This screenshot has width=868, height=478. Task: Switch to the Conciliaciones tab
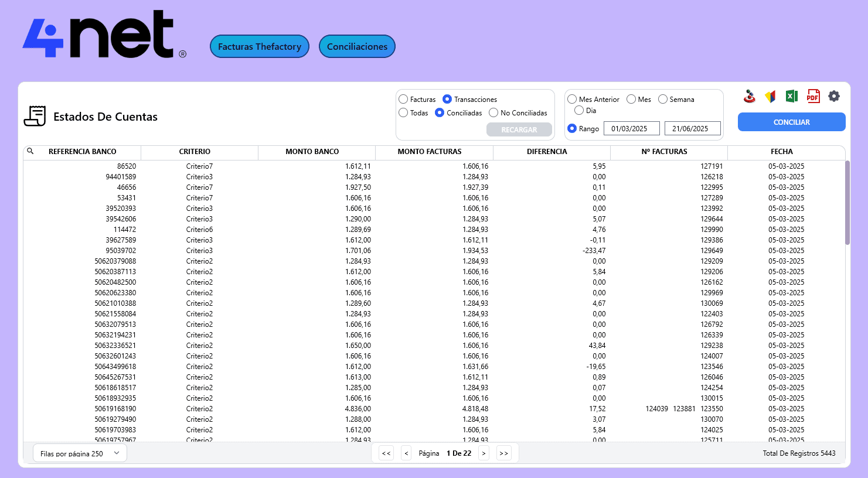click(357, 47)
